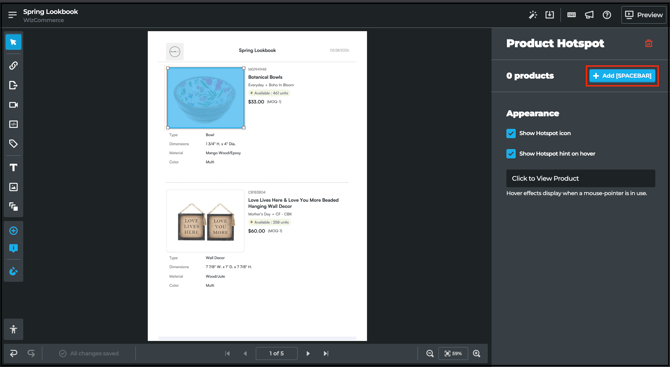The width and height of the screenshot is (670, 367).
Task: Delete the Product Hotspot with trash icon
Action: point(649,43)
